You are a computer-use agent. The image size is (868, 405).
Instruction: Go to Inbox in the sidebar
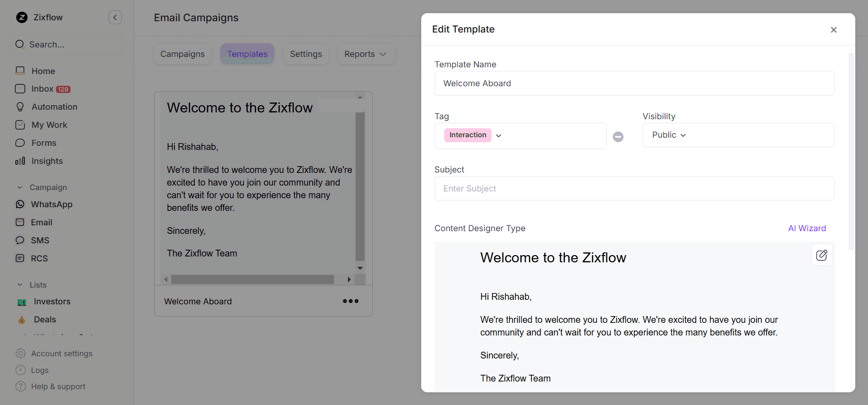[x=42, y=89]
